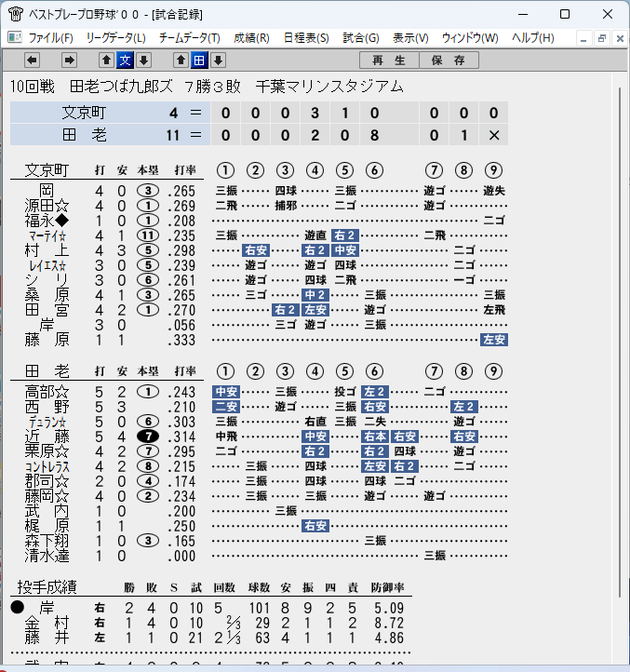The height and width of the screenshot is (672, 630).
Task: Click the 再生 replay button
Action: 389,60
